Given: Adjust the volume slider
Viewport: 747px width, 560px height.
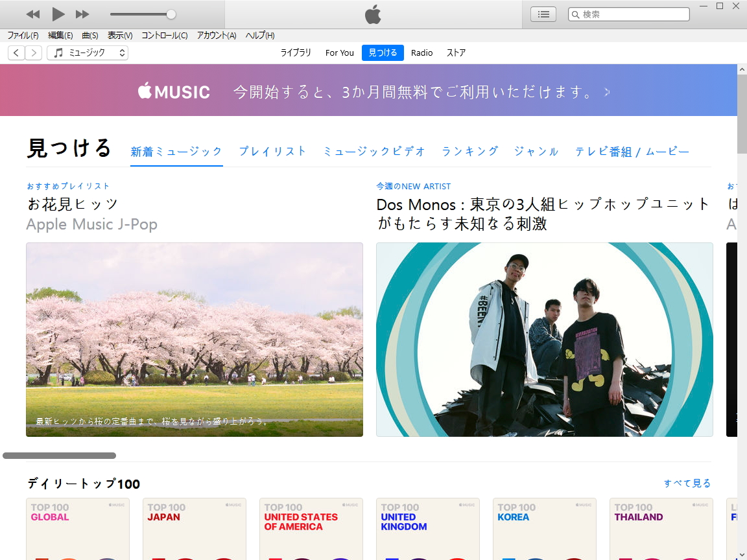Looking at the screenshot, I should tap(170, 14).
